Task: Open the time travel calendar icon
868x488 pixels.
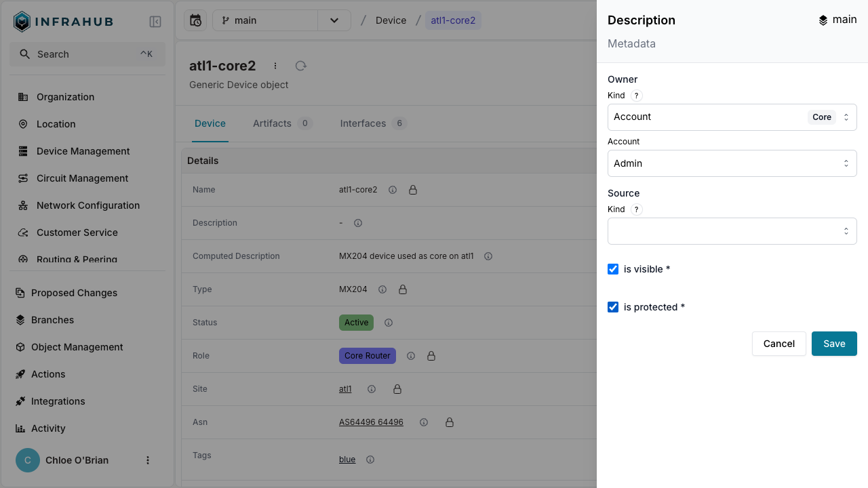Action: 195,20
